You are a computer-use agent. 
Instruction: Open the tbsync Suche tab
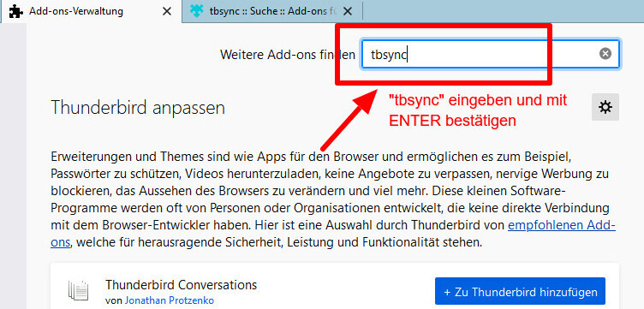pyautogui.click(x=272, y=11)
